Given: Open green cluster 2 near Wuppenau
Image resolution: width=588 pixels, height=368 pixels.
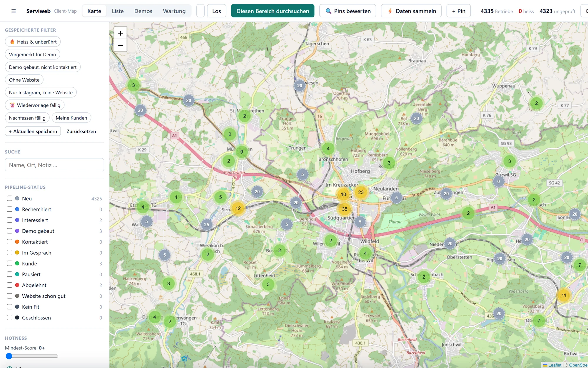Looking at the screenshot, I should [x=537, y=103].
